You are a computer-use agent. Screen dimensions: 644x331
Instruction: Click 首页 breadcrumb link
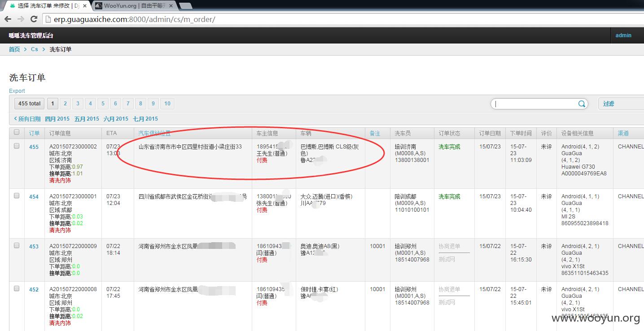pyautogui.click(x=14, y=49)
